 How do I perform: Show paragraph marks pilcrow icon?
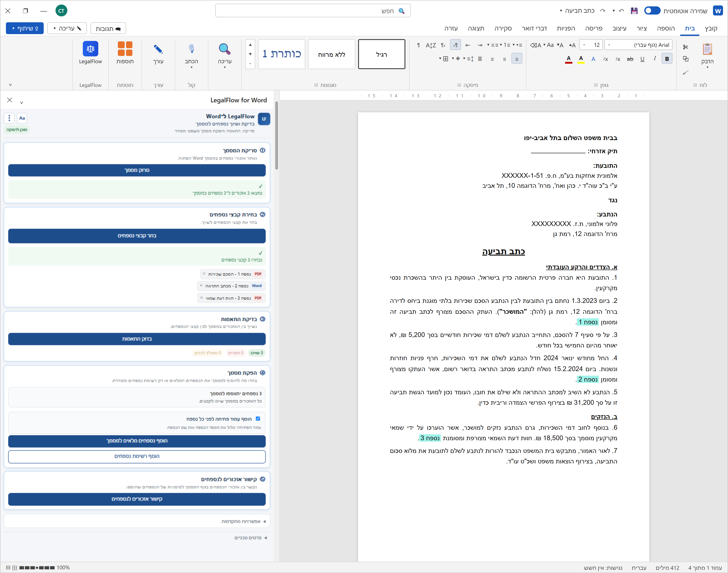[x=418, y=45]
